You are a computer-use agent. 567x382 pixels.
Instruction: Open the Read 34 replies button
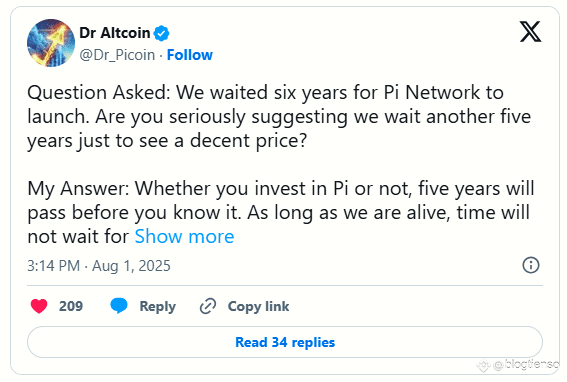coord(285,342)
